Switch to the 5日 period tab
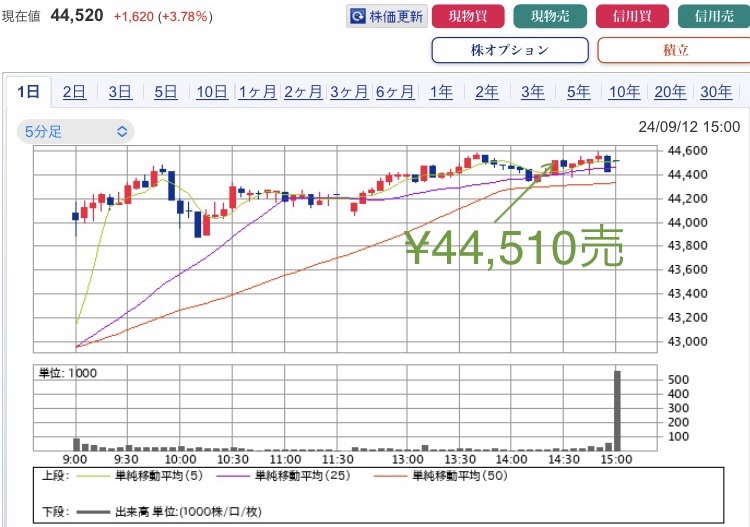 pos(165,91)
